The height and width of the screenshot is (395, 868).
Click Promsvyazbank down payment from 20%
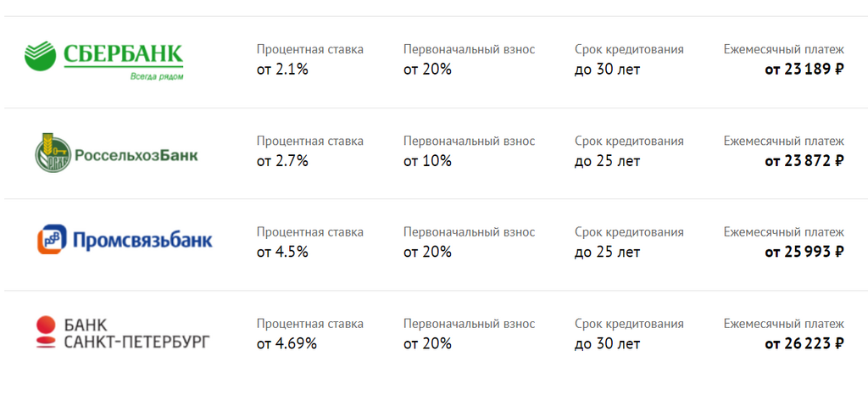[427, 253]
